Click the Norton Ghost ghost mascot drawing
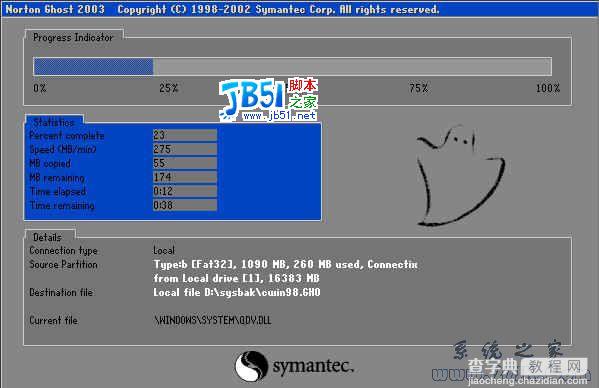This screenshot has height=388, width=599. 461,175
